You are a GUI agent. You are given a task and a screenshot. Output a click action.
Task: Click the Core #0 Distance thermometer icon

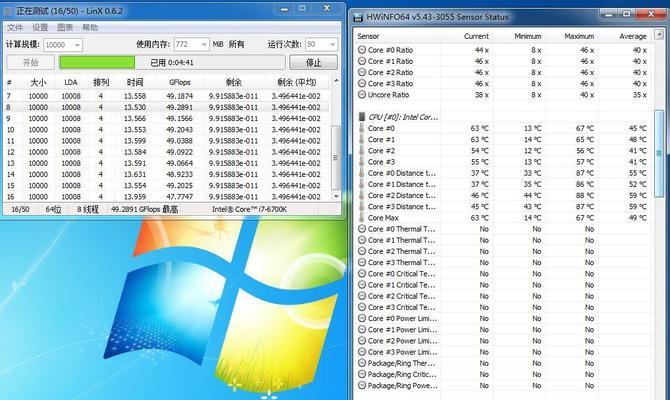tap(361, 173)
